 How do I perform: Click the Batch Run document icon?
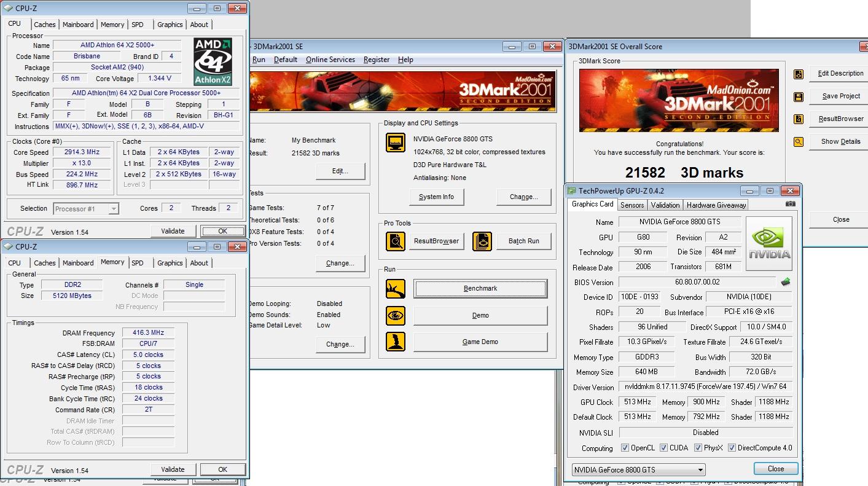(x=482, y=241)
